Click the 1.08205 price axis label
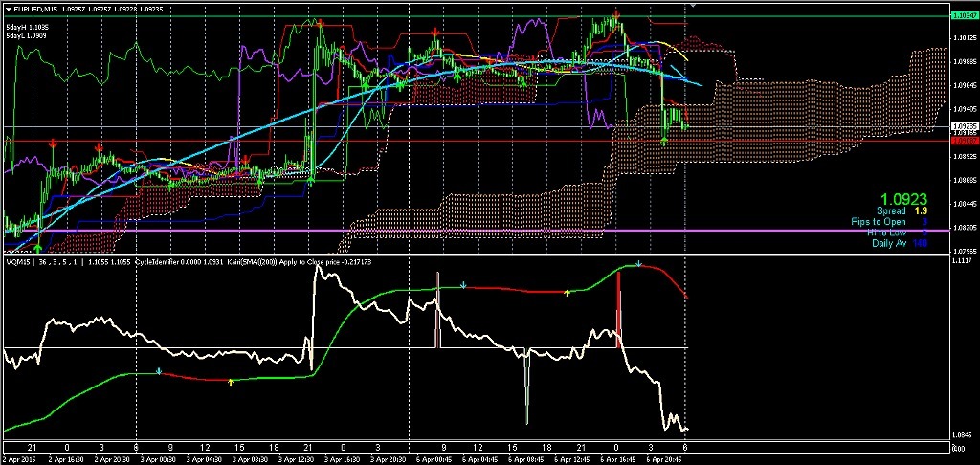 [x=964, y=228]
